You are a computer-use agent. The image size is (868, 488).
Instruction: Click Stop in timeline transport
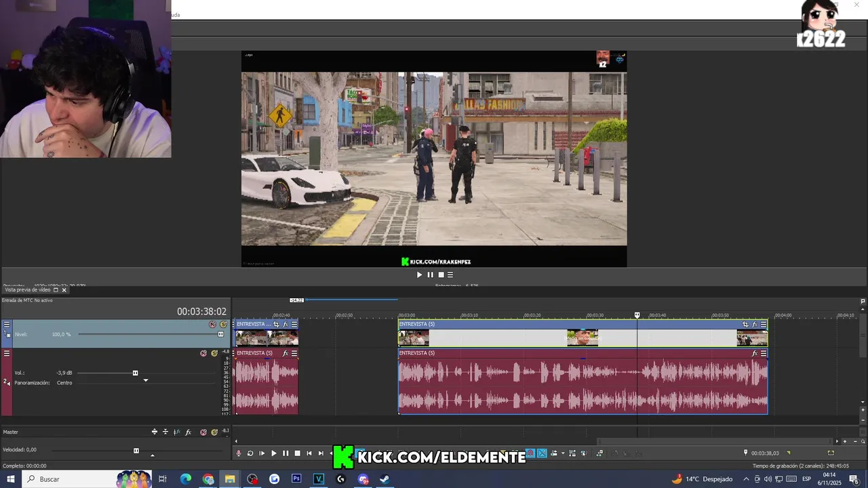point(297,453)
